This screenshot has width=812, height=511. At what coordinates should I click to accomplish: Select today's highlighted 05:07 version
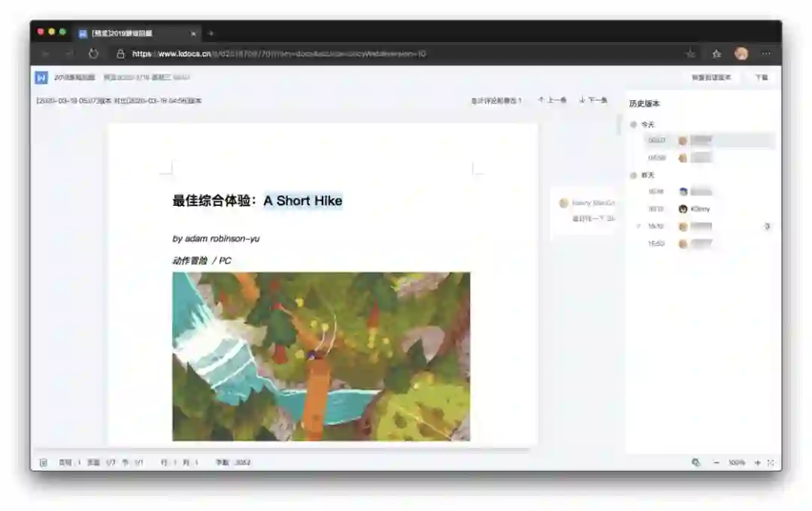[710, 141]
